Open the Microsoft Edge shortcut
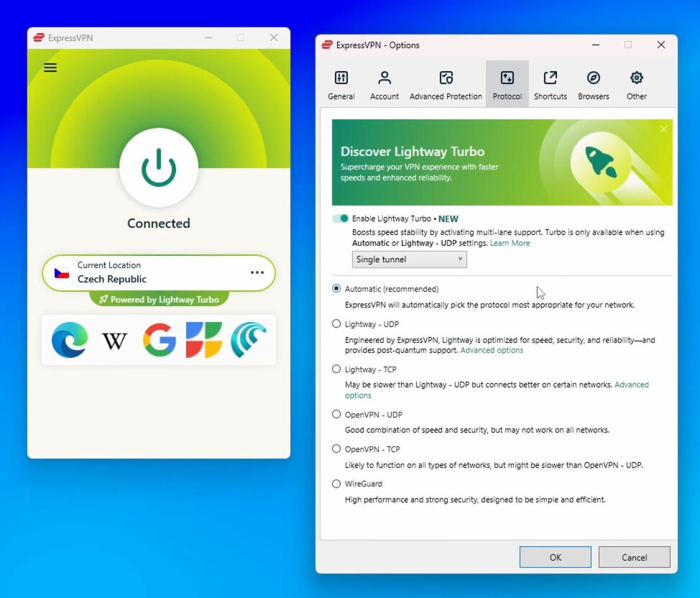Image resolution: width=700 pixels, height=598 pixels. [x=70, y=340]
